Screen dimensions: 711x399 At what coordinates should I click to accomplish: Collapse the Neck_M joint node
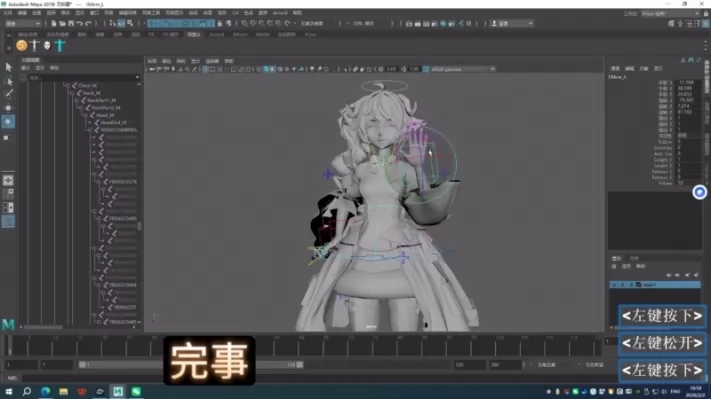(71, 92)
